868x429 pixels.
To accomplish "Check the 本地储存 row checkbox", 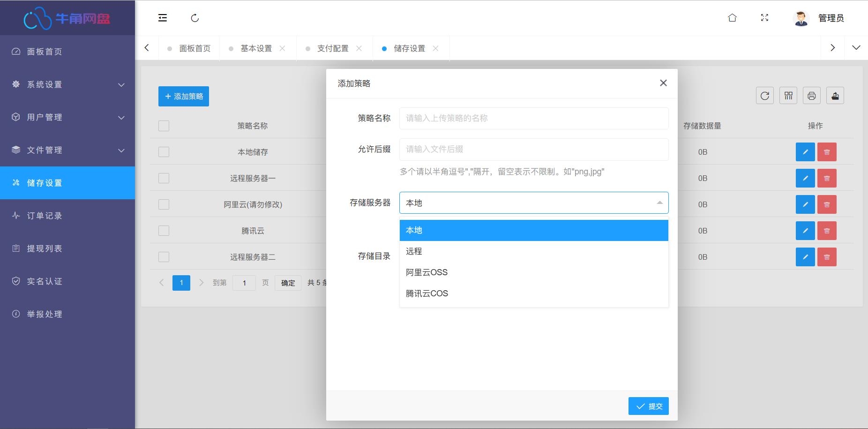I will click(x=164, y=152).
